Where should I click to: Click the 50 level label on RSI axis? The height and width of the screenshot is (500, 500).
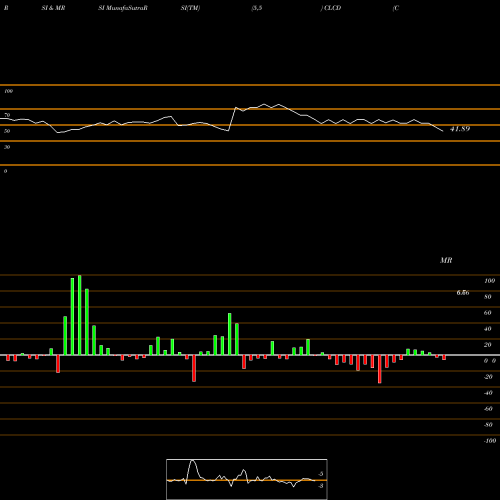[7, 131]
